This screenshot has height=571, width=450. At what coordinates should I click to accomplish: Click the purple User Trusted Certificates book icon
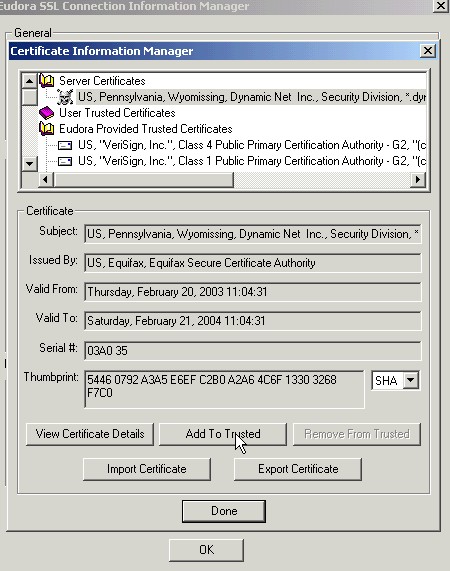coord(47,113)
